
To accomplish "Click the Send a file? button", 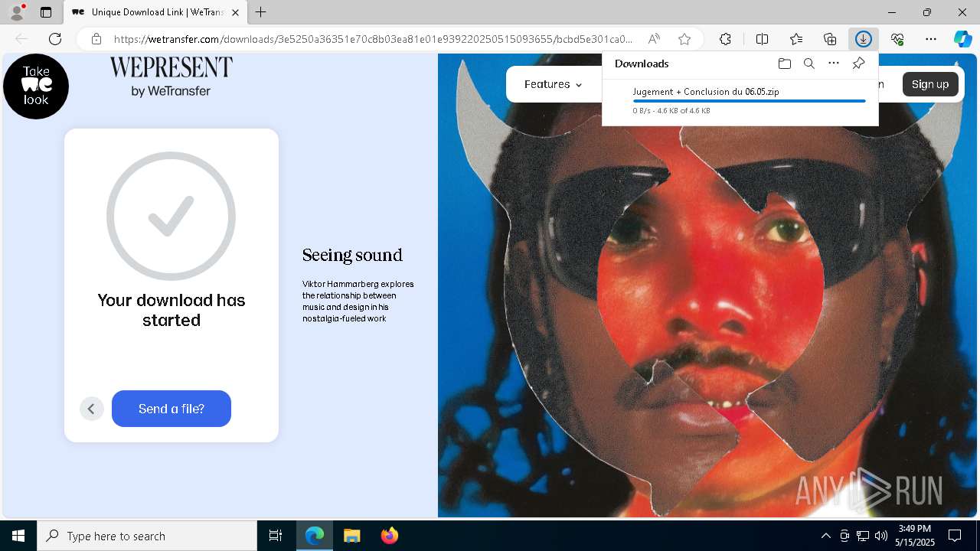I will [x=171, y=409].
